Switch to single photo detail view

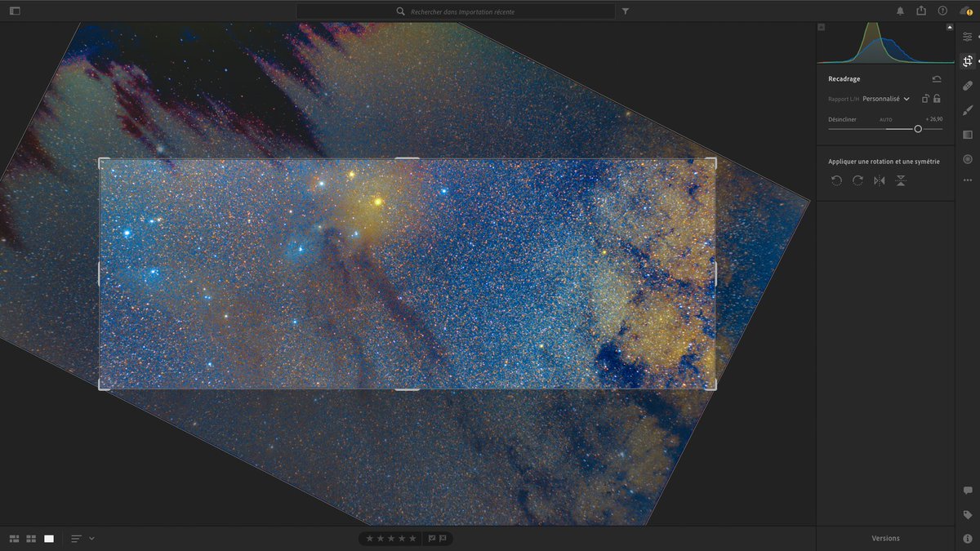coord(49,539)
